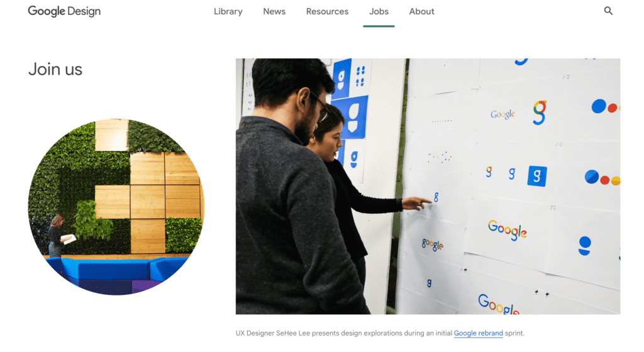Screen dimensions: 644x352
Task: Click the designers' logo exploration photo
Action: click(x=428, y=186)
